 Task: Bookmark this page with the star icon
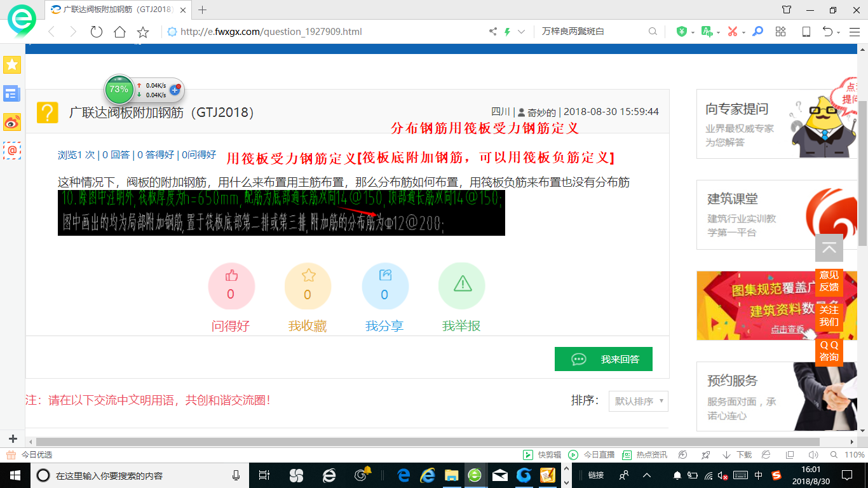point(143,32)
